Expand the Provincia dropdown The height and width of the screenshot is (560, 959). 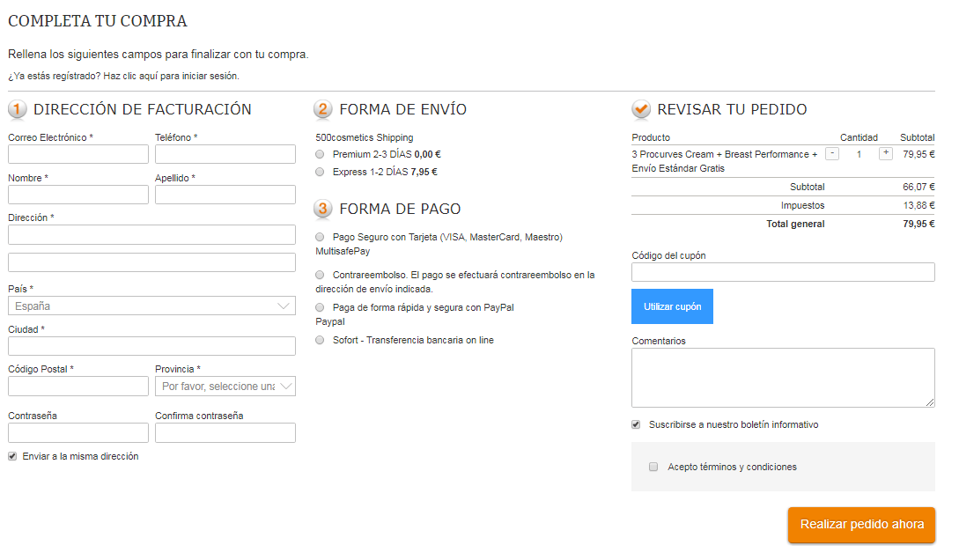(225, 387)
